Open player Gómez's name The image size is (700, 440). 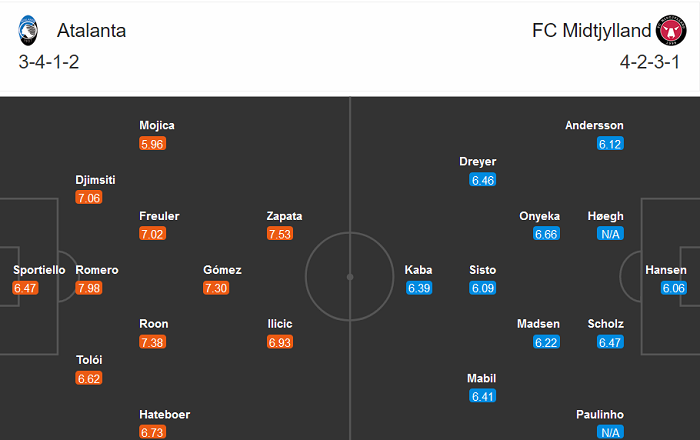point(222,270)
